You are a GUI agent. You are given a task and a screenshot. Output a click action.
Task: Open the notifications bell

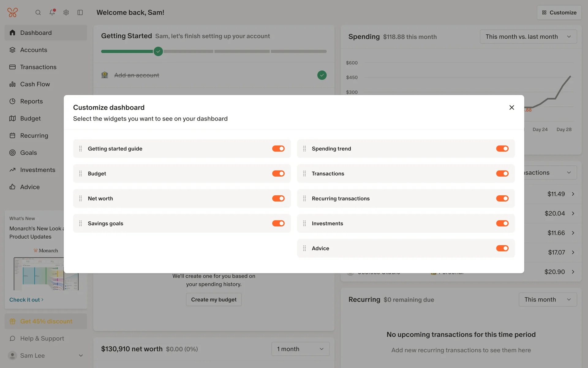[52, 12]
